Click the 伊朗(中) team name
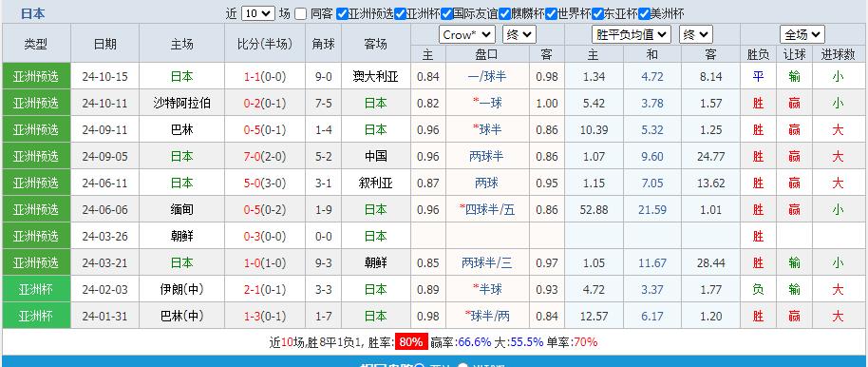Viewport: 868px width, 367px height. point(182,289)
